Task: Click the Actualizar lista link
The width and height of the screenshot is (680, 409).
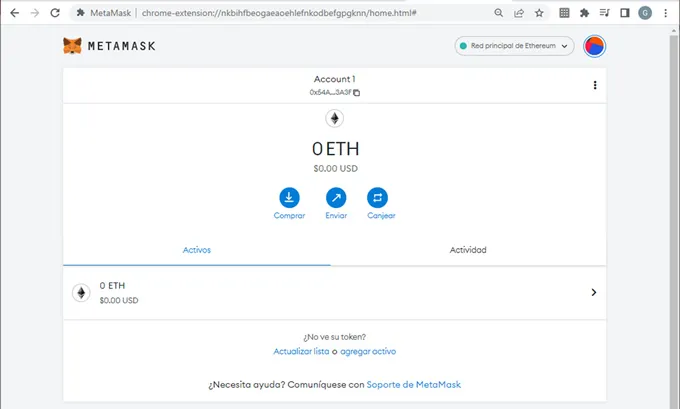Action: click(301, 351)
